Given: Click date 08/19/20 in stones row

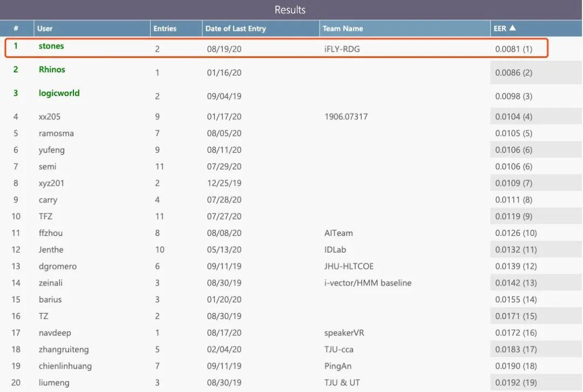Looking at the screenshot, I should (x=224, y=49).
